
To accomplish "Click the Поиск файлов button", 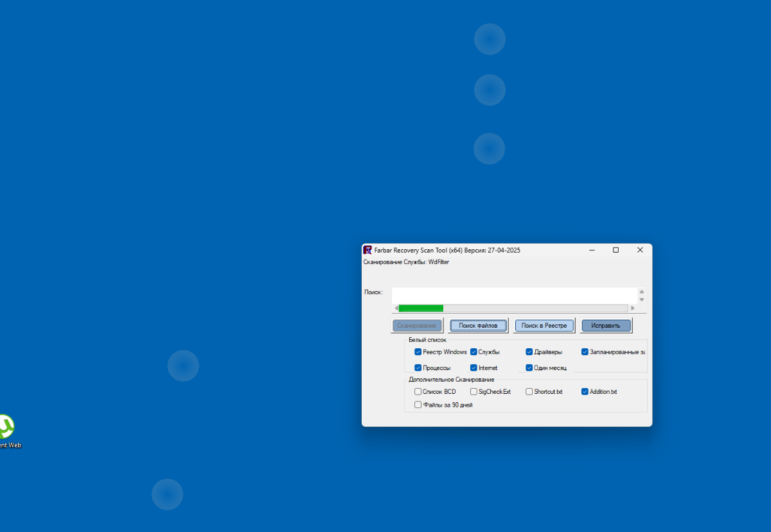I will point(478,326).
